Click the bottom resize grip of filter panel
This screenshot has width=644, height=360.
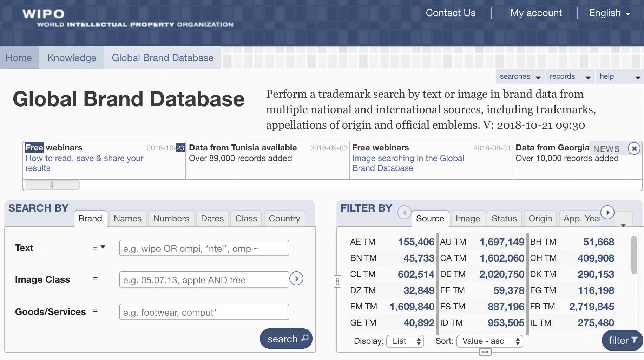pos(485,352)
